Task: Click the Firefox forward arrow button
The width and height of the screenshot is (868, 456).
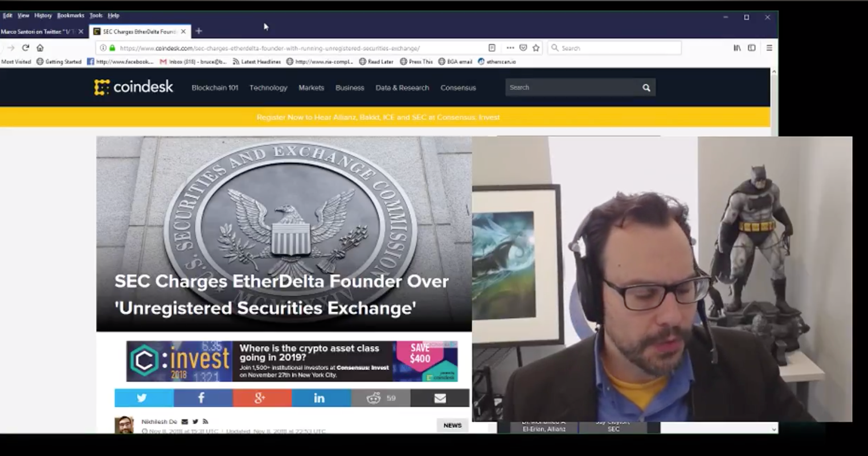Action: click(x=10, y=48)
